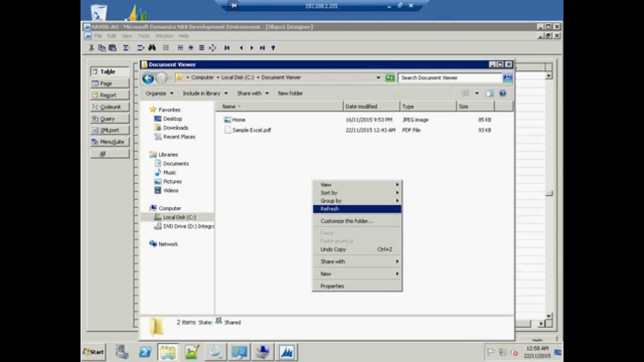Image resolution: width=644 pixels, height=362 pixels.
Task: Click the Search Document Viewer input field
Action: [450, 78]
